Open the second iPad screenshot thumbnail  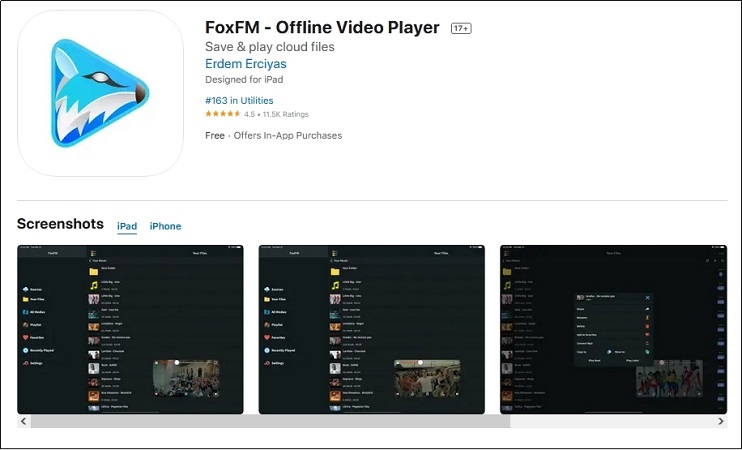click(371, 329)
